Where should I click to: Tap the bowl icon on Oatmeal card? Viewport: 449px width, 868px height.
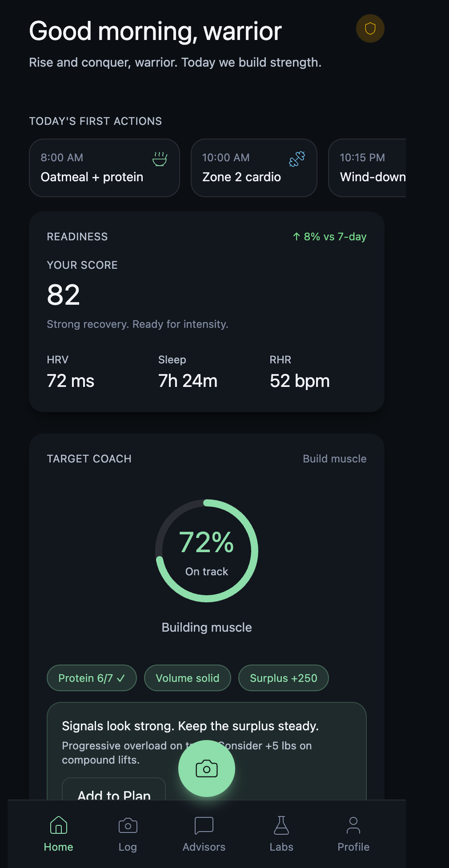pyautogui.click(x=160, y=159)
